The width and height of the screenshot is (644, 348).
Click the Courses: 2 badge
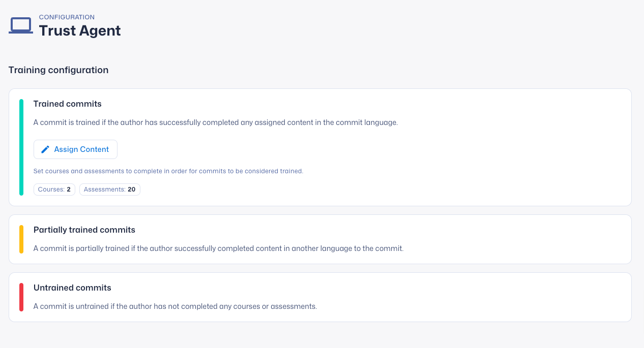54,189
